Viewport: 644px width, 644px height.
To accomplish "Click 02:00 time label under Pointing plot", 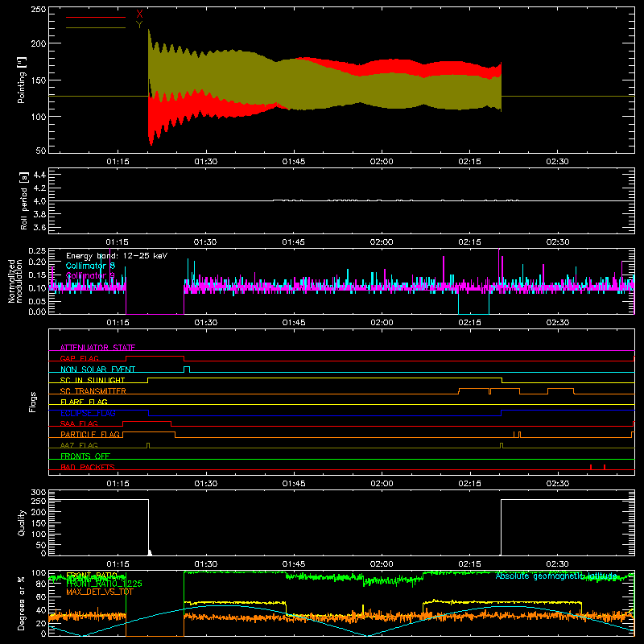I will point(382,162).
